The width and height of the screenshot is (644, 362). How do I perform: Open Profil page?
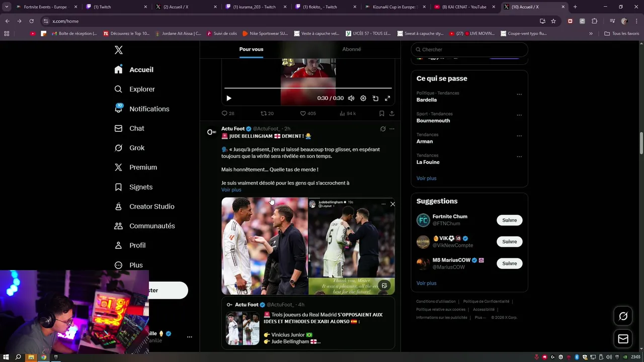click(x=130, y=245)
